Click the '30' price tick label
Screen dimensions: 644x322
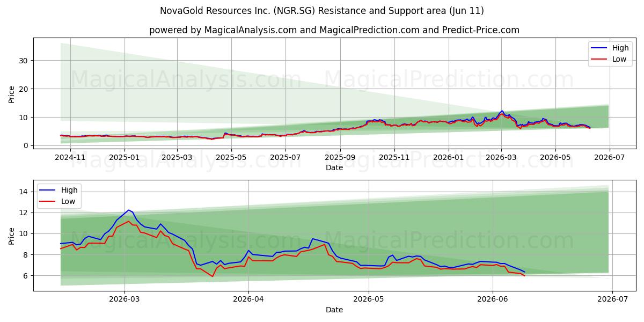pyautogui.click(x=24, y=61)
